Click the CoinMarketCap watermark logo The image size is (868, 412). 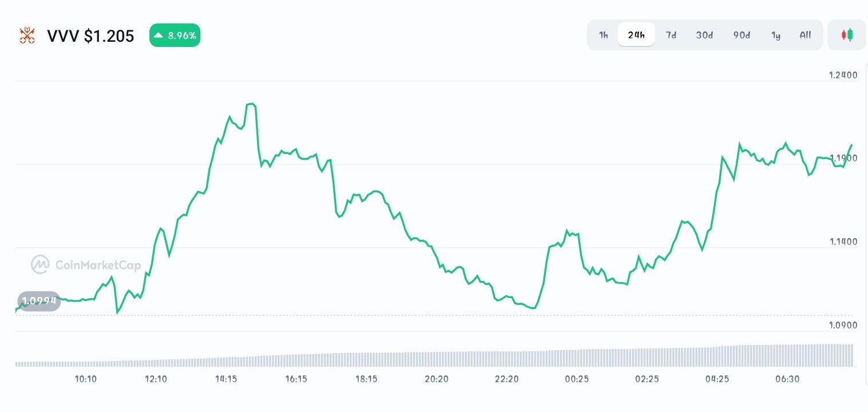click(85, 264)
